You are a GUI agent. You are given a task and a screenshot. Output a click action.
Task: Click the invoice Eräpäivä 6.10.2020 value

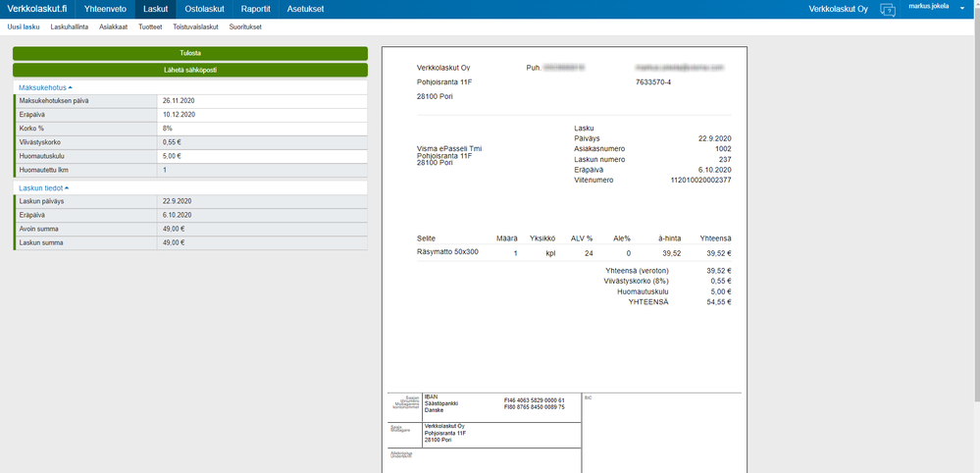click(x=715, y=170)
